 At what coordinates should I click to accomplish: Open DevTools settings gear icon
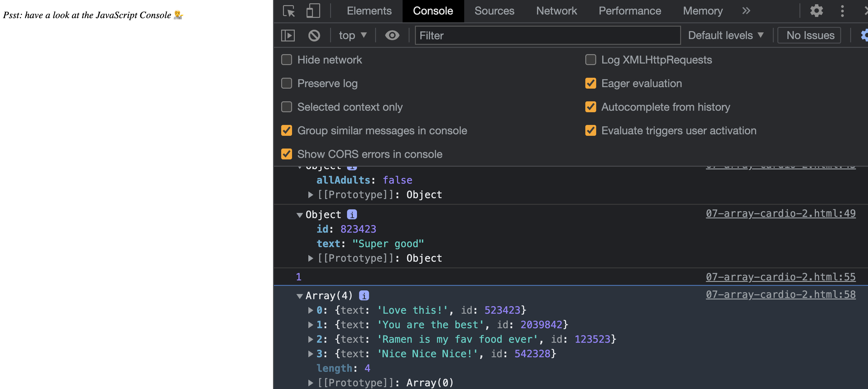click(816, 11)
